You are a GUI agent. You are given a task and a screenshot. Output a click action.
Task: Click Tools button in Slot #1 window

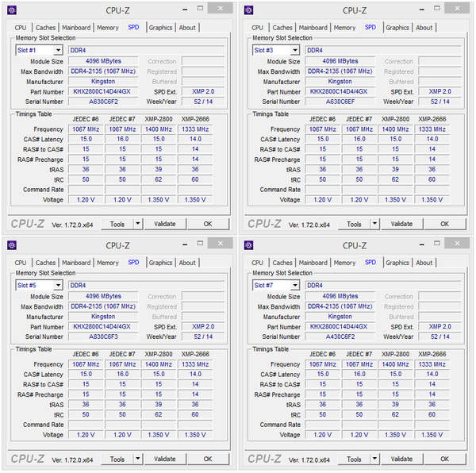[117, 224]
